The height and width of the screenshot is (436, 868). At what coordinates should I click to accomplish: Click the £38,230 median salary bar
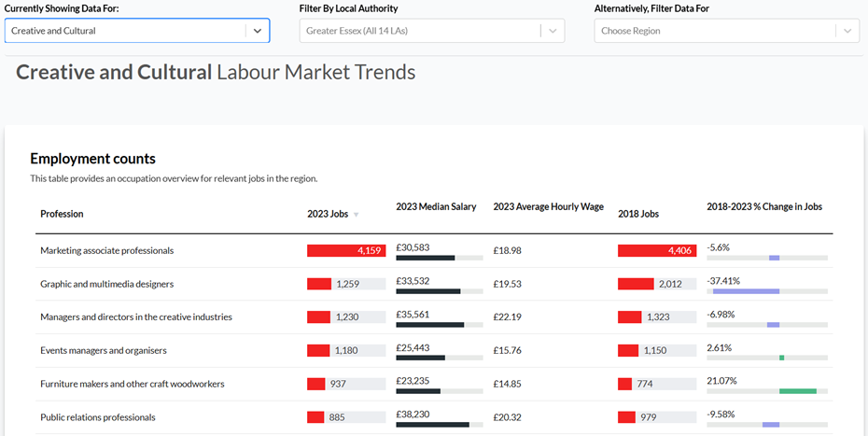click(432, 425)
